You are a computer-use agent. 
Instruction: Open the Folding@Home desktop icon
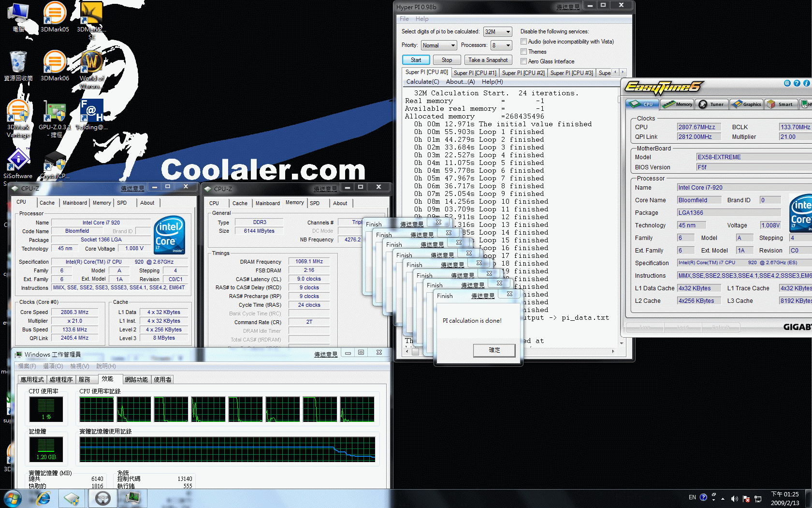click(x=92, y=115)
